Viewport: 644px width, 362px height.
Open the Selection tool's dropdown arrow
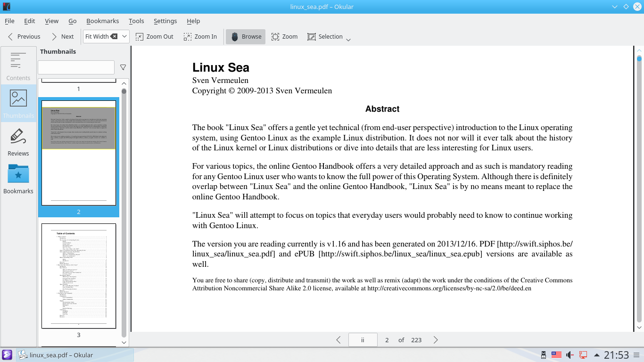click(348, 40)
